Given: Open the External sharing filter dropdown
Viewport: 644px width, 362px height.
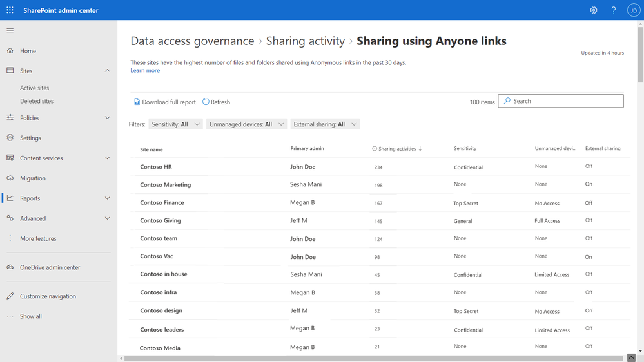Looking at the screenshot, I should coord(325,124).
